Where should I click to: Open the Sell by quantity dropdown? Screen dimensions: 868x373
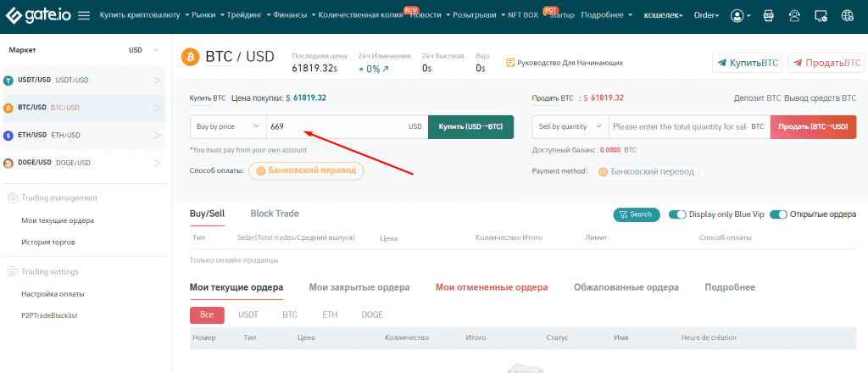point(570,126)
